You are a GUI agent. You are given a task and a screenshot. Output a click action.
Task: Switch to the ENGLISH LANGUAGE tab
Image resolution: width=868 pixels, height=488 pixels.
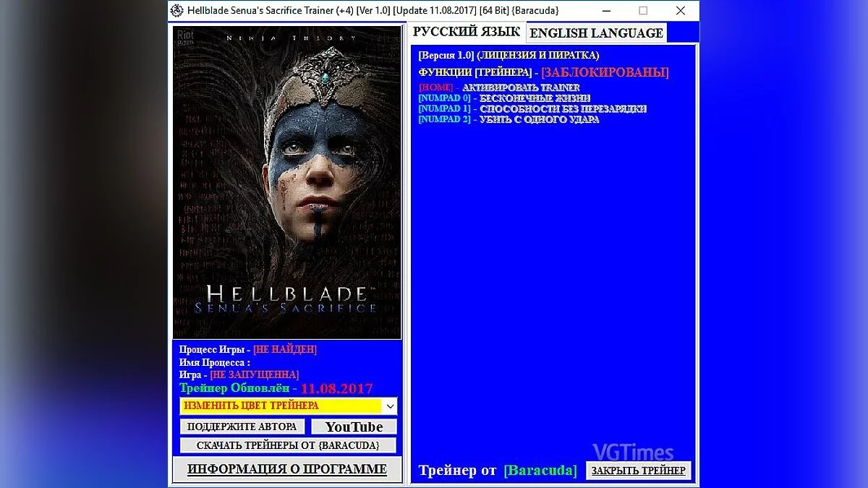point(596,33)
